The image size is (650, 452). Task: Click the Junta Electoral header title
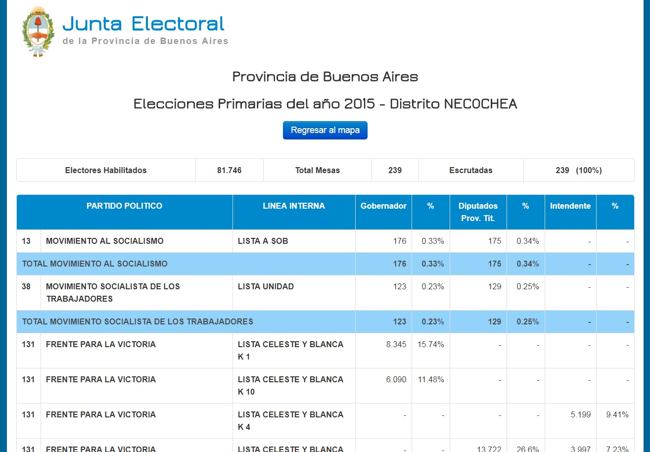[x=143, y=23]
